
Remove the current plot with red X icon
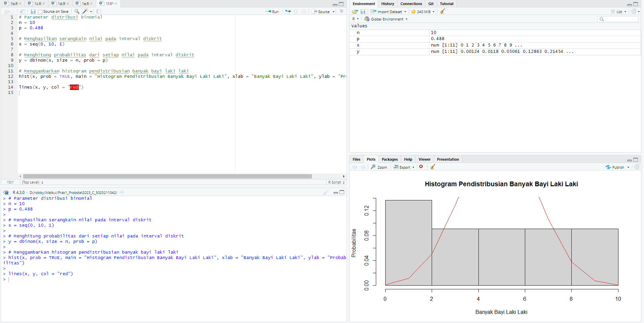point(421,167)
